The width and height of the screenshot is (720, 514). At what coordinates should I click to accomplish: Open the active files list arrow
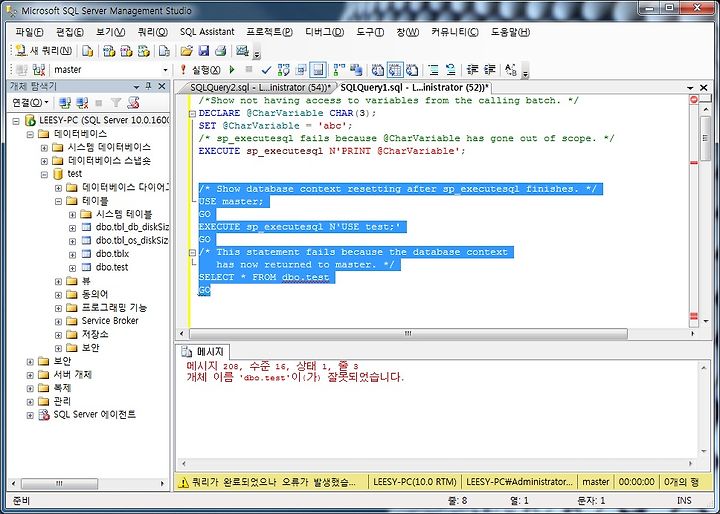coord(690,87)
